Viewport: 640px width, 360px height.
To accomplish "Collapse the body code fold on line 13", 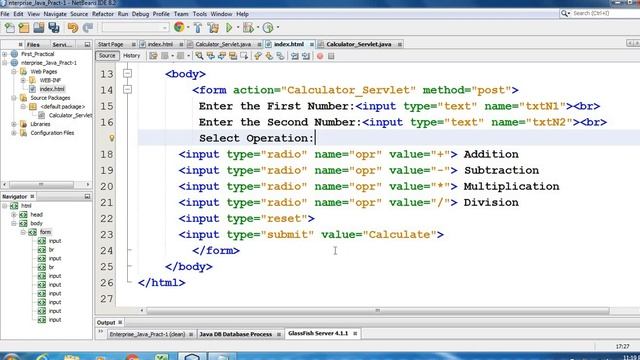I will [x=127, y=73].
